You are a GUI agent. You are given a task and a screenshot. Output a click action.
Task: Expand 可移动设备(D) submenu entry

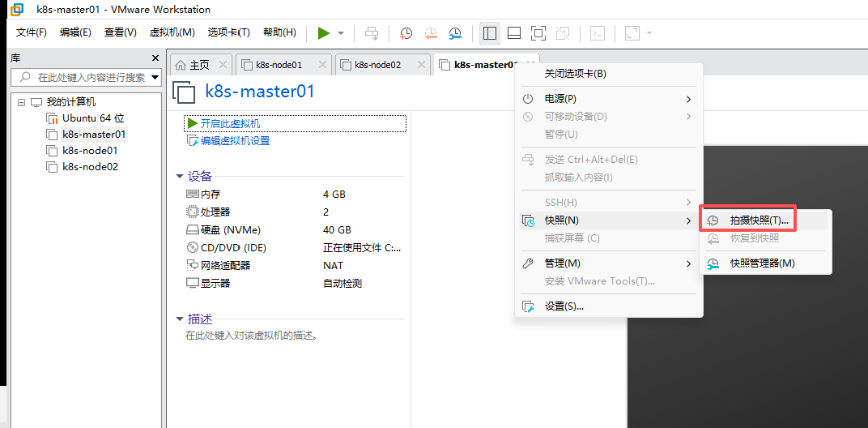pyautogui.click(x=609, y=117)
